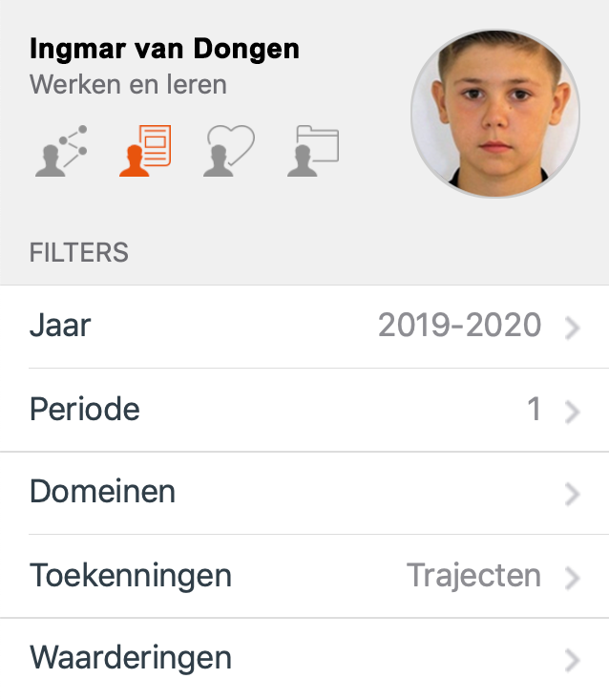Click the Ingmar van Dongen name heading

(x=164, y=49)
